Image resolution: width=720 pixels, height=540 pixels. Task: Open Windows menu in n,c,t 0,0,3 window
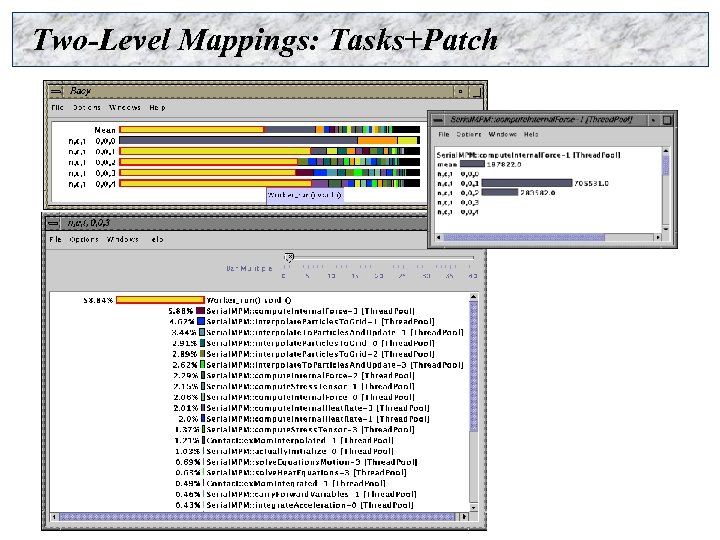(122, 239)
